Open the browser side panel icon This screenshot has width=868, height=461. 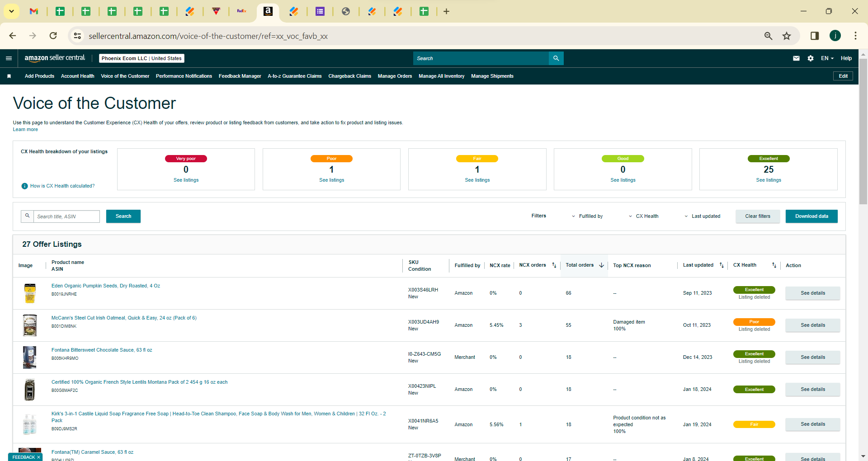tap(815, 36)
